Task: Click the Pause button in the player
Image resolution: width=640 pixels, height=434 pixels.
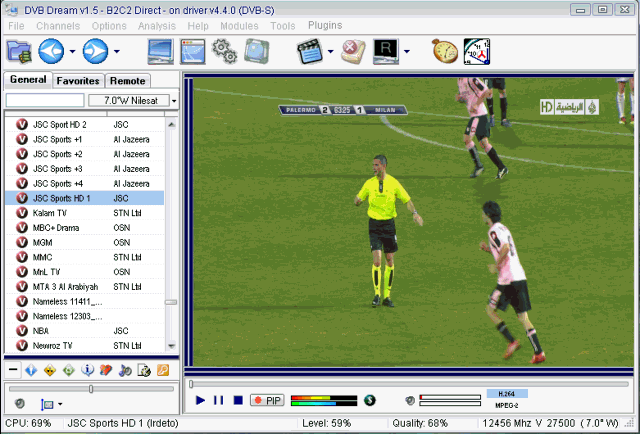Action: coord(219,400)
